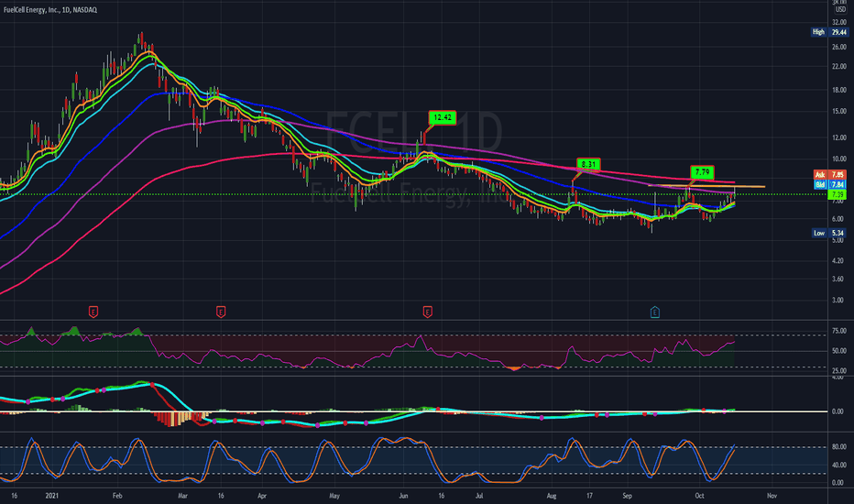The height and width of the screenshot is (504, 854).
Task: Click the Oct label on time axis
Action: pos(699,496)
